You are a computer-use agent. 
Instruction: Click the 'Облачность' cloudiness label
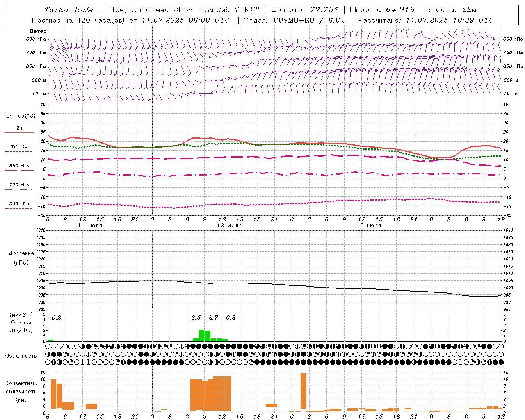[x=21, y=356]
